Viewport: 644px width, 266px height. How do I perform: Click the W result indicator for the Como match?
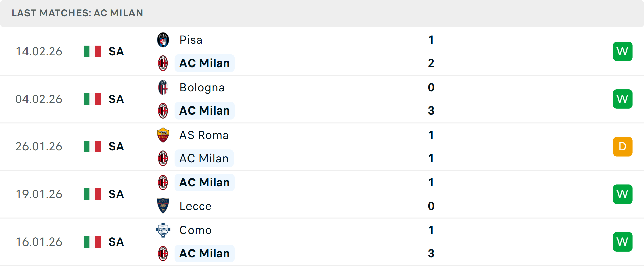[x=623, y=241]
